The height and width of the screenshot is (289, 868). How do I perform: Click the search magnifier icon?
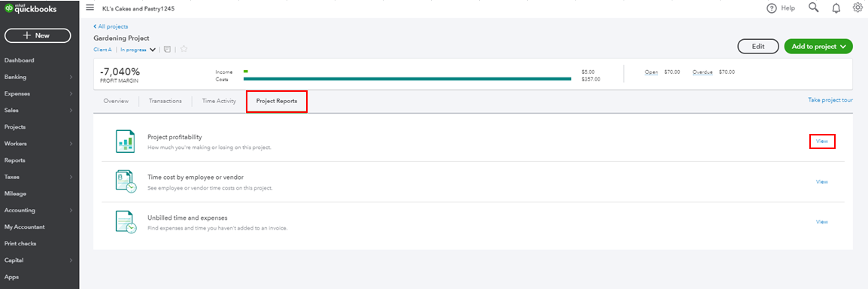point(813,8)
